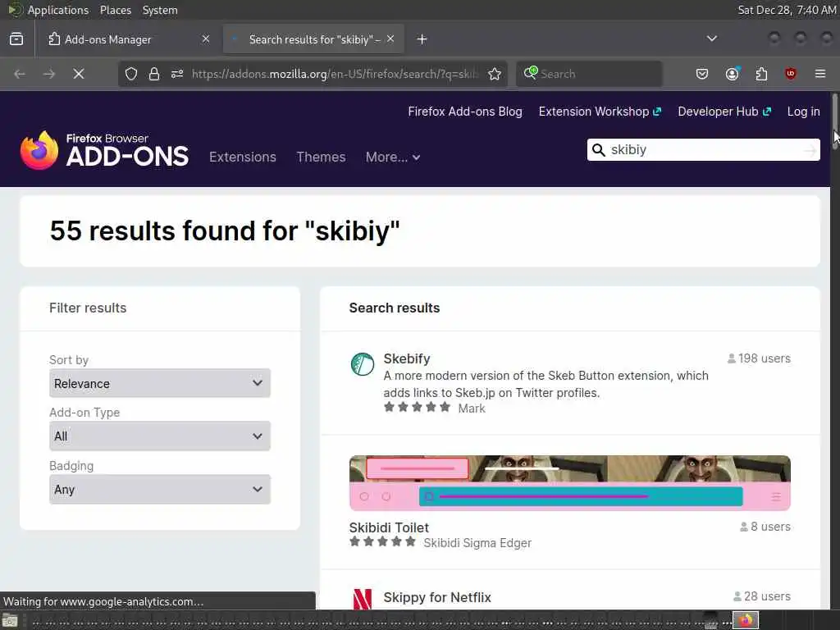
Task: Open site permissions icon in address bar
Action: 177,74
